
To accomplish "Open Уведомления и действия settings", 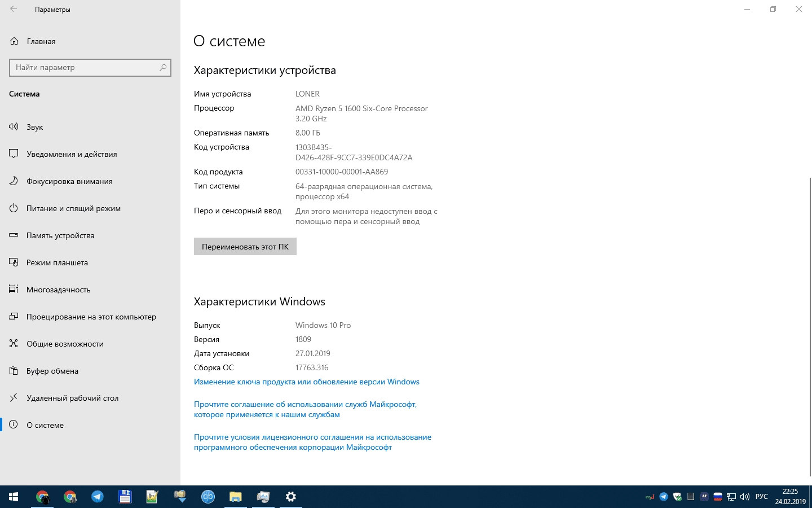I will 90,154.
